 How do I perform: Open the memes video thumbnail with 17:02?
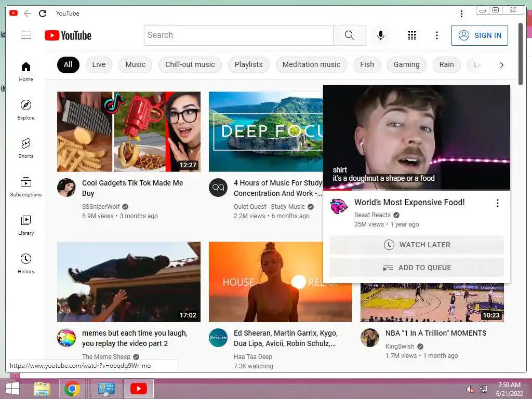[x=129, y=282]
